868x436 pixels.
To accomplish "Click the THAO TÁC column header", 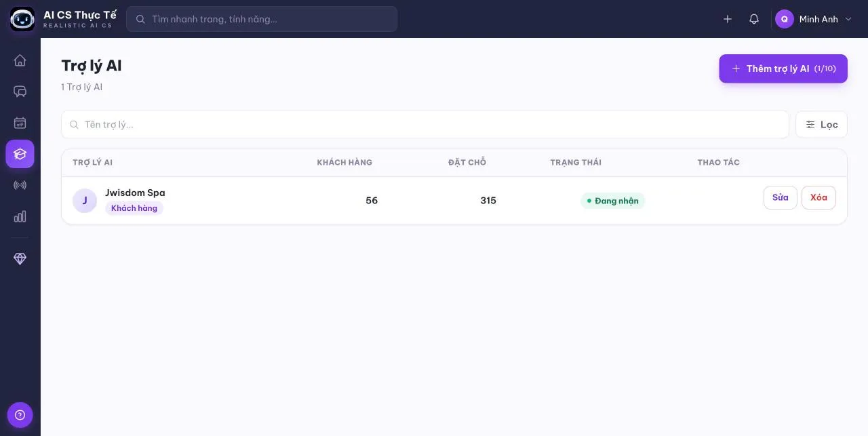I will [718, 163].
